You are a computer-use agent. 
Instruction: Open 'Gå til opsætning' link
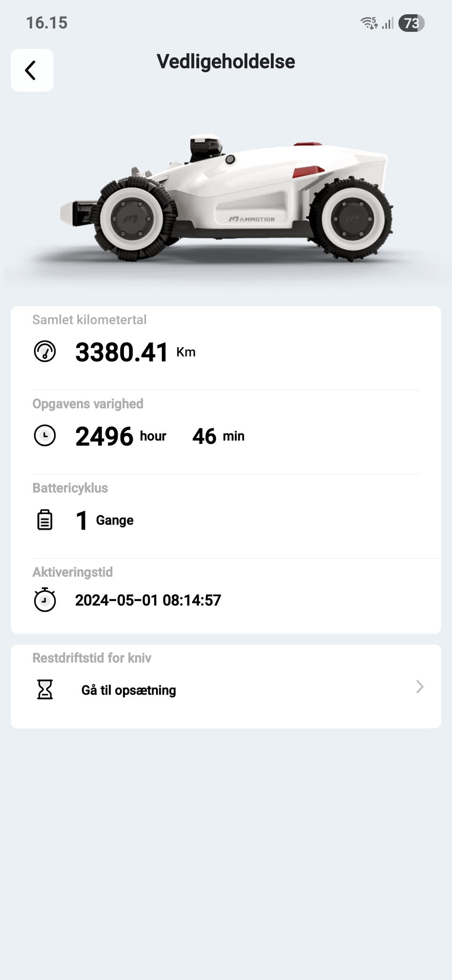point(129,690)
